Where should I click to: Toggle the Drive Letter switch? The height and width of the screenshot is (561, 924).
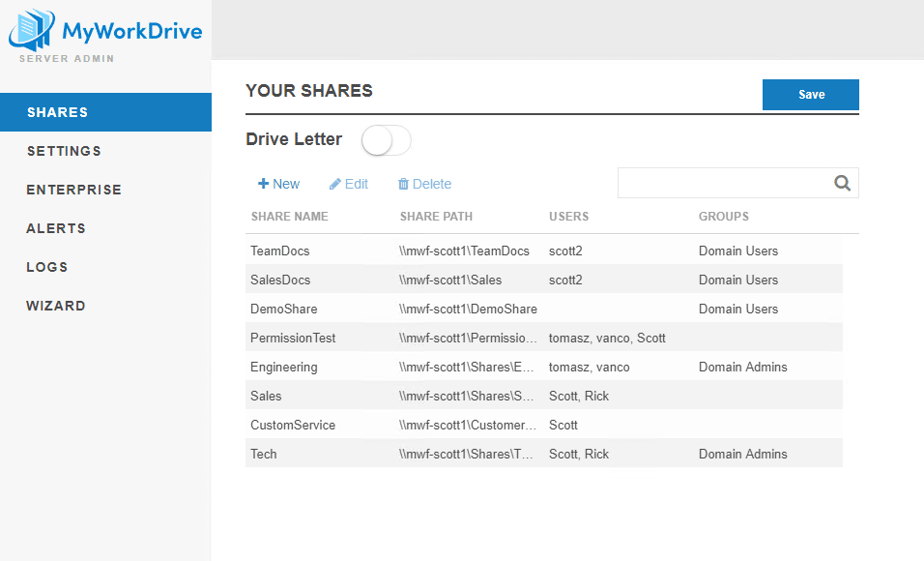point(387,140)
